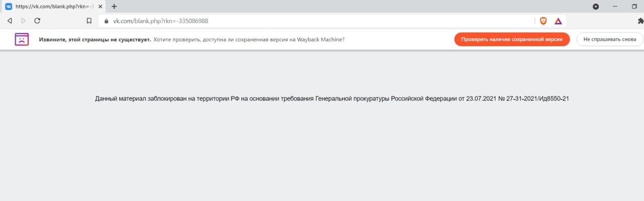This screenshot has height=201, width=644.
Task: Click the sad page icon in infobar
Action: tap(22, 39)
